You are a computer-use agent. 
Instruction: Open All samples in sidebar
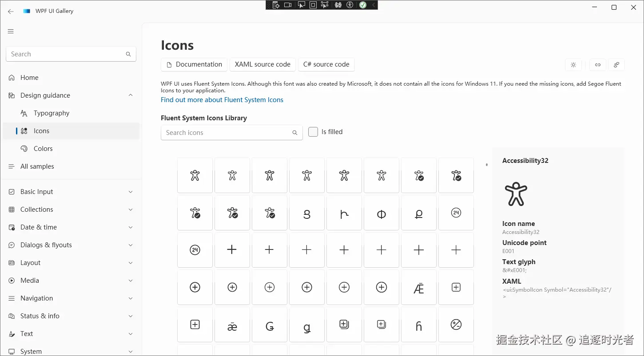71,166
